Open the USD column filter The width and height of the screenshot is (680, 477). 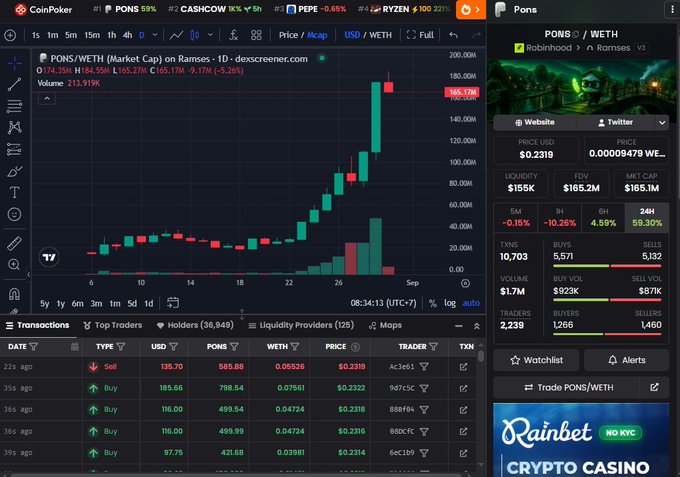(173, 346)
